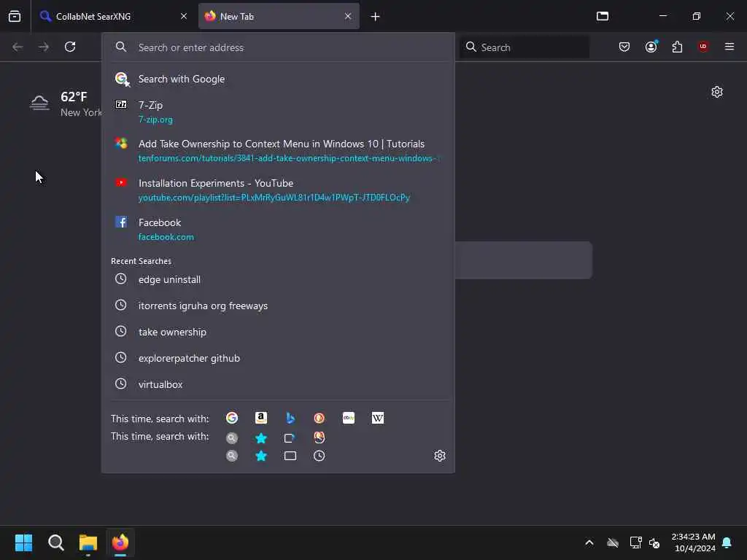Click the New York weather location
The height and width of the screenshot is (560, 747).
81,113
